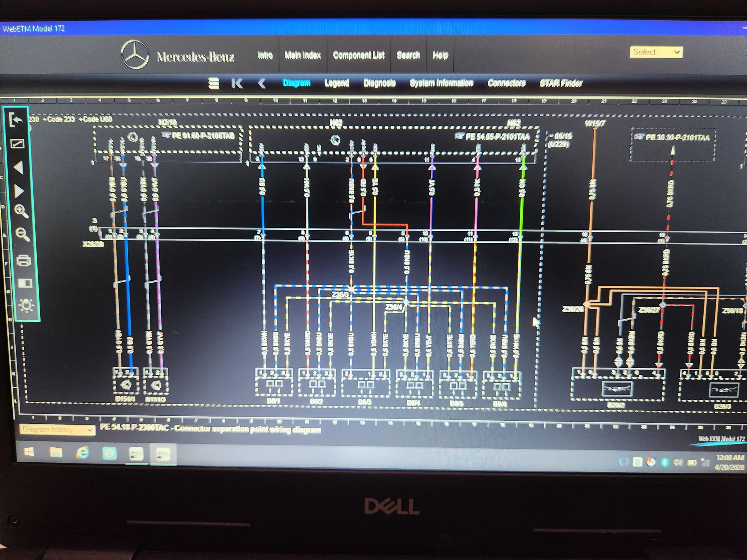This screenshot has height=560, width=747.
Task: Open the hamburger list menu icon
Action: 214,83
